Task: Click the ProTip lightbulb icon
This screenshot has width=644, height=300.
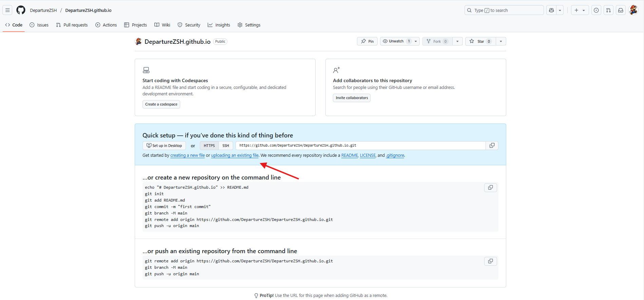Action: (x=256, y=296)
